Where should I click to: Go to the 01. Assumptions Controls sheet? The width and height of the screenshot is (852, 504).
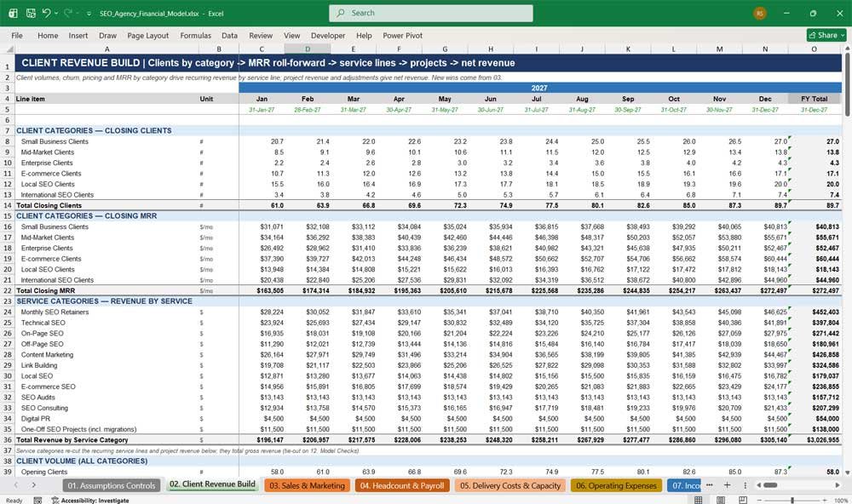click(112, 485)
